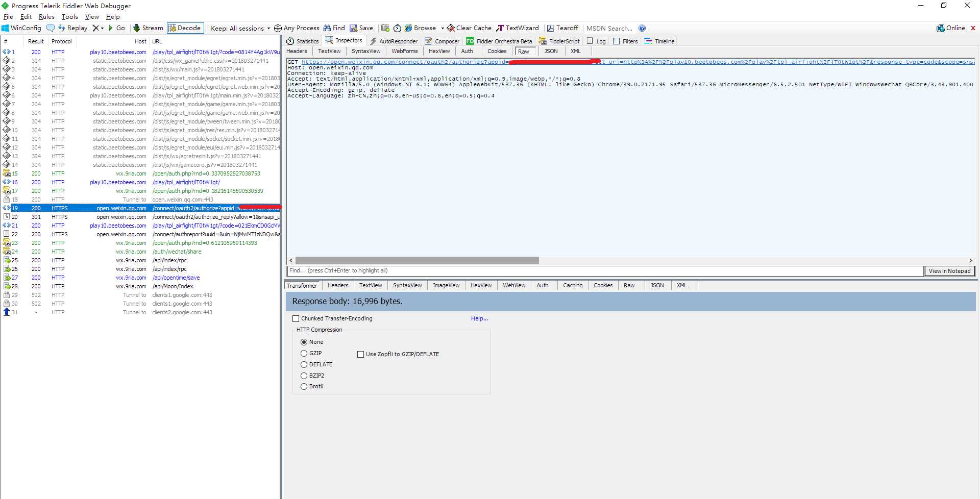The image size is (980, 499).
Task: Click the Any Process target icon
Action: pyautogui.click(x=278, y=28)
